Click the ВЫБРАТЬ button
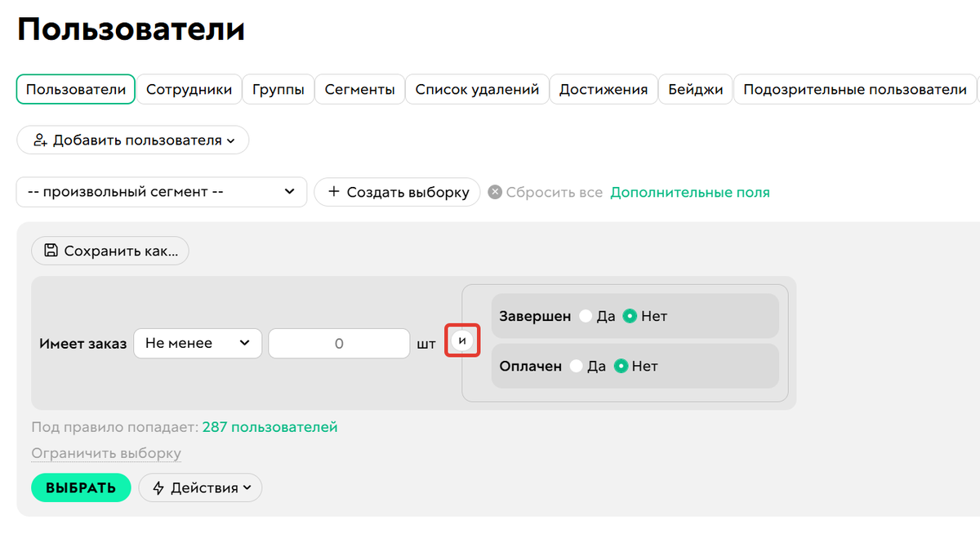The image size is (980, 534). 81,487
